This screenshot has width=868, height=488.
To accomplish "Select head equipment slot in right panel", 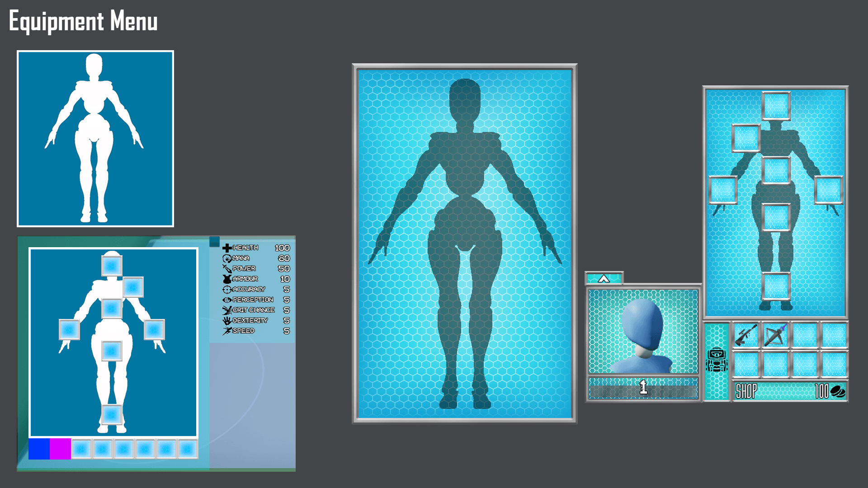I will point(776,106).
